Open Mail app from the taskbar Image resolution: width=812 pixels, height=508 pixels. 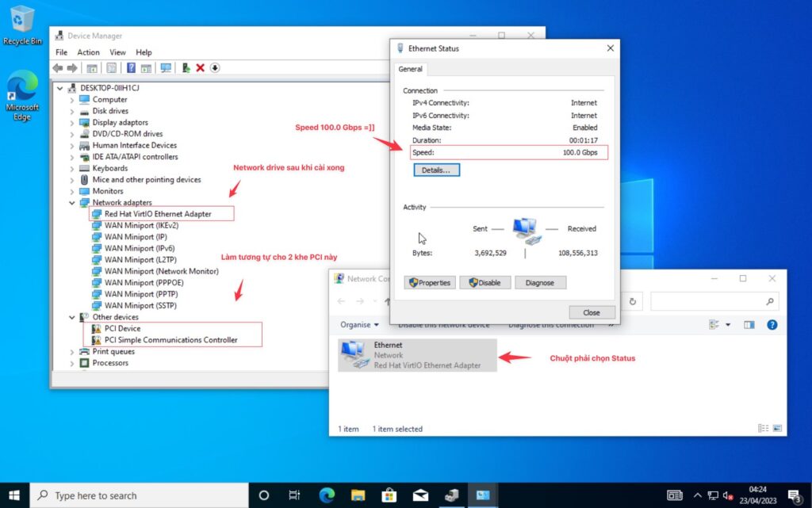(x=420, y=495)
